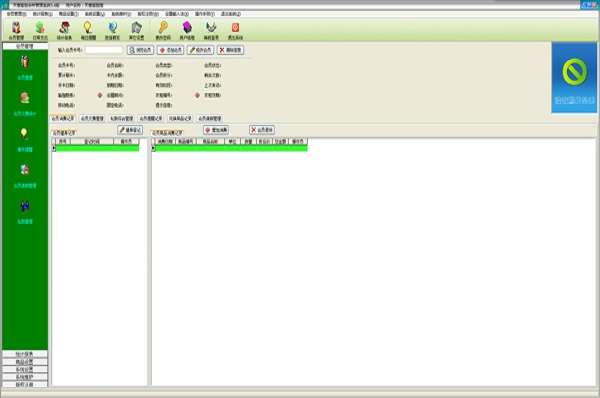Click the blue shield toolbar icon
This screenshot has width=600, height=398.
click(x=112, y=28)
